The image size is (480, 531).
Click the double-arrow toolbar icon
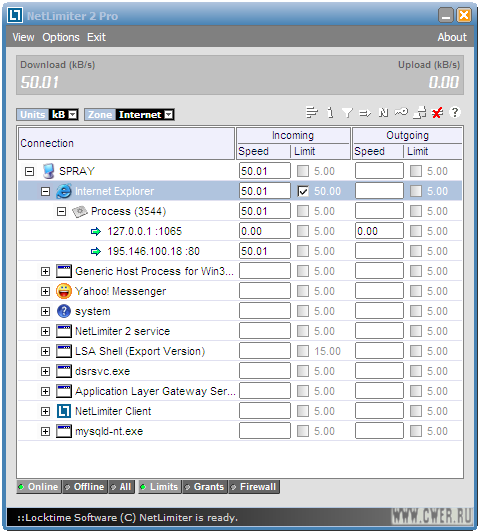click(365, 113)
